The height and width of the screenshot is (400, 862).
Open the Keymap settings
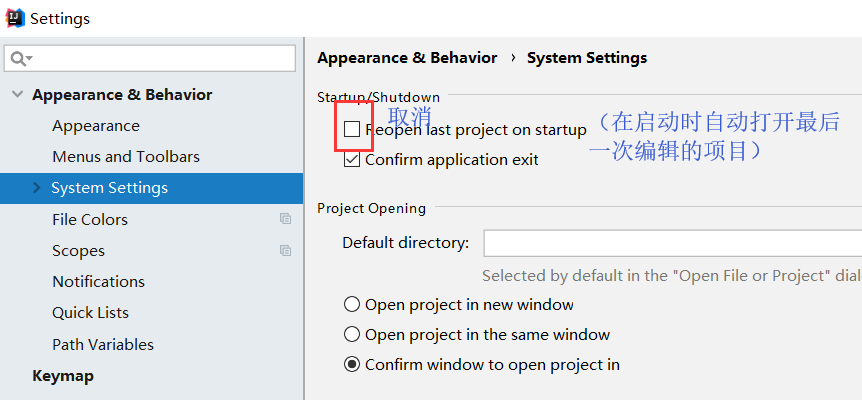point(63,376)
